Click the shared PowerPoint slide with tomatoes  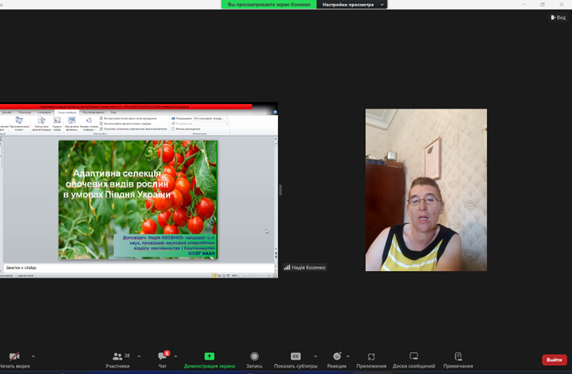[x=138, y=200]
